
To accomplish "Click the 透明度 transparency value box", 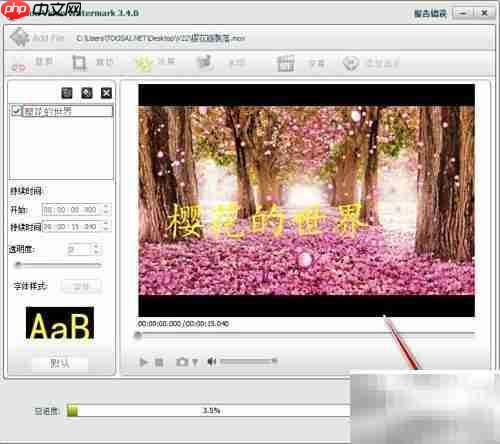I will pyautogui.click(x=79, y=249).
